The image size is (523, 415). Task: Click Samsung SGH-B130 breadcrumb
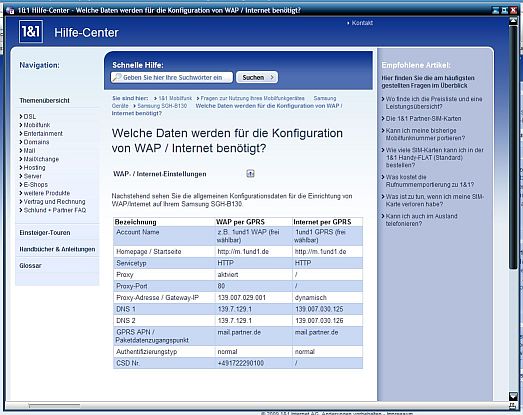162,106
